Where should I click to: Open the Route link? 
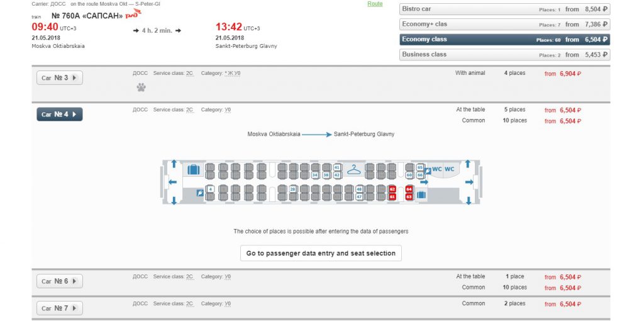(375, 4)
